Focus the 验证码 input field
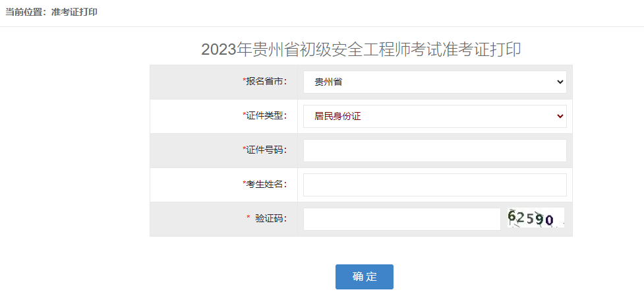644x296 pixels. 401,219
